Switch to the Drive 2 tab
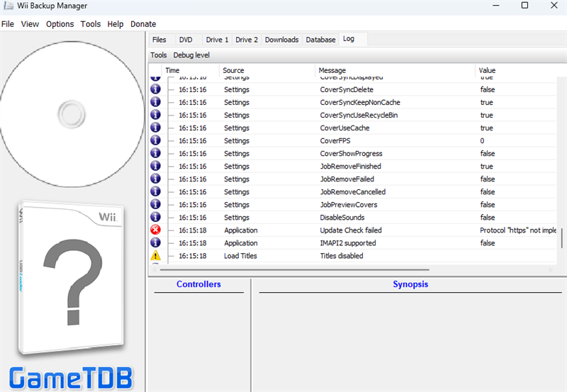The width and height of the screenshot is (567, 392). point(247,40)
